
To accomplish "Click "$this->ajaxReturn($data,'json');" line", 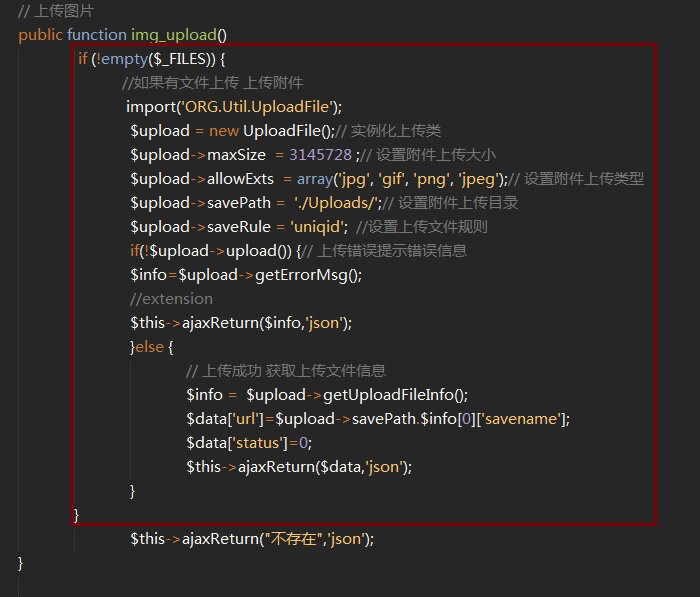I will pos(299,468).
